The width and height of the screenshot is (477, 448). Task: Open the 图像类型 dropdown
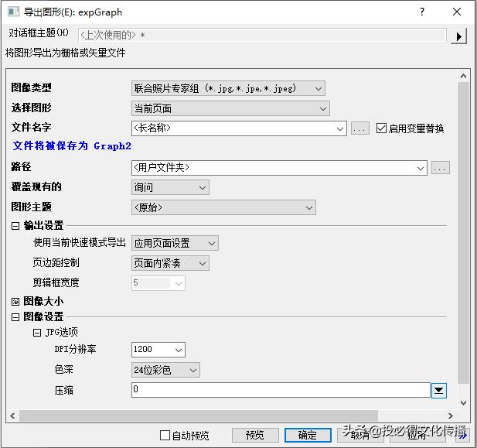click(228, 88)
